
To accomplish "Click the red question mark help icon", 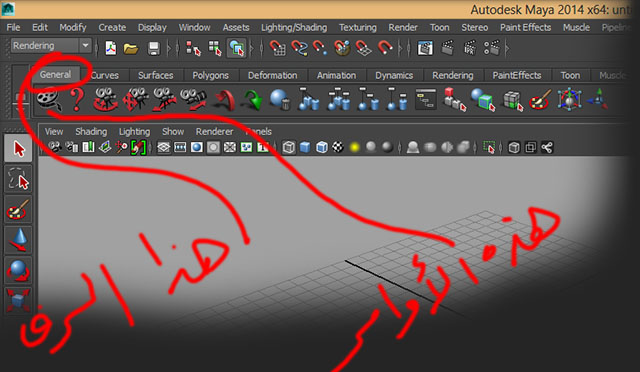I will (x=77, y=99).
